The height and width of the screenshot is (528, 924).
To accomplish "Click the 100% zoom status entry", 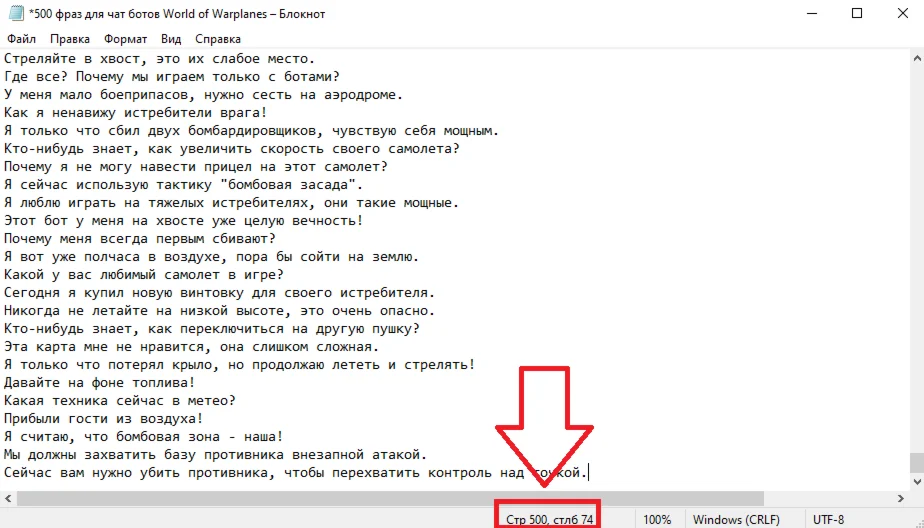I will 657,520.
